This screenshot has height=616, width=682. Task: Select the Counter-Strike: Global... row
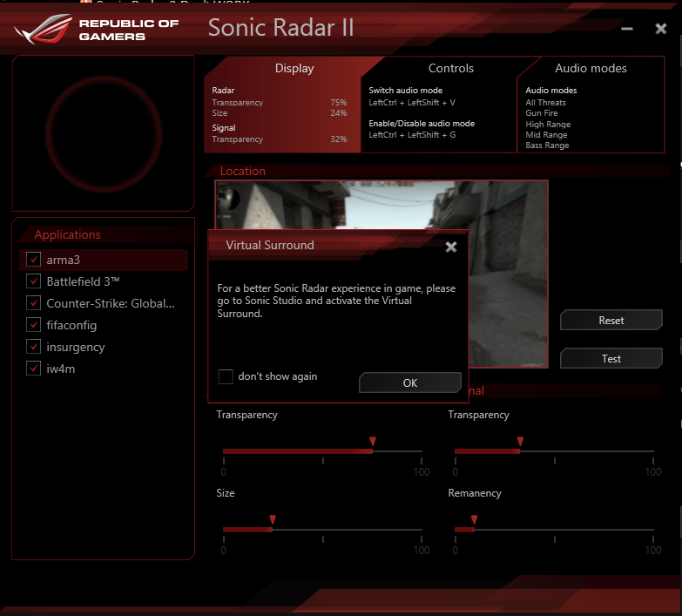click(x=104, y=303)
